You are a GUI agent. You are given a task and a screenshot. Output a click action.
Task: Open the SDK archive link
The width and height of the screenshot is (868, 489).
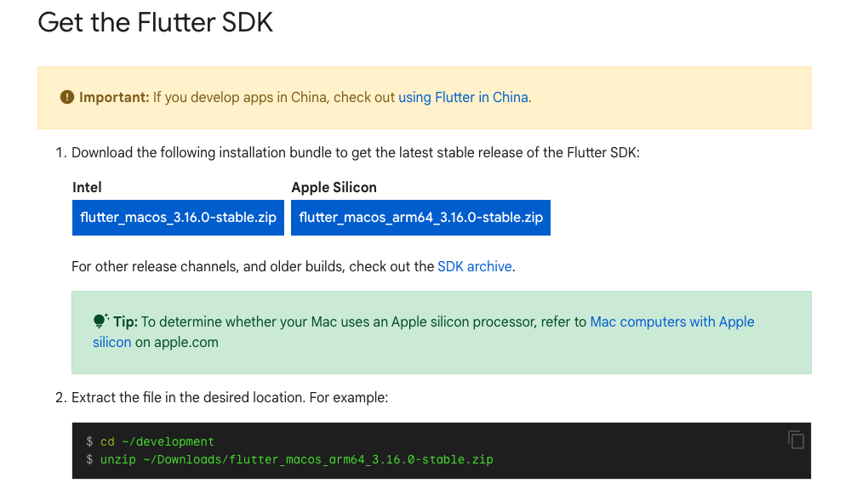[x=474, y=267]
